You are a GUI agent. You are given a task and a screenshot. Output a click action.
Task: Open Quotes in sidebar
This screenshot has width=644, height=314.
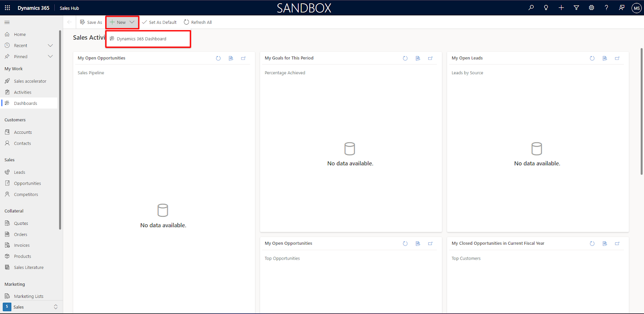[x=29, y=223]
